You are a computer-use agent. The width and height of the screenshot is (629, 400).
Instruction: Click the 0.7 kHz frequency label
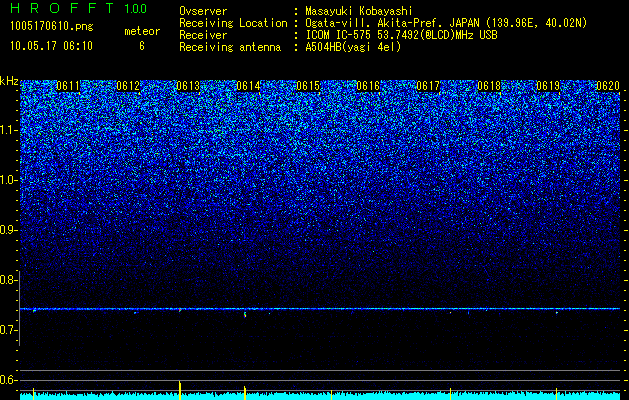pos(8,330)
